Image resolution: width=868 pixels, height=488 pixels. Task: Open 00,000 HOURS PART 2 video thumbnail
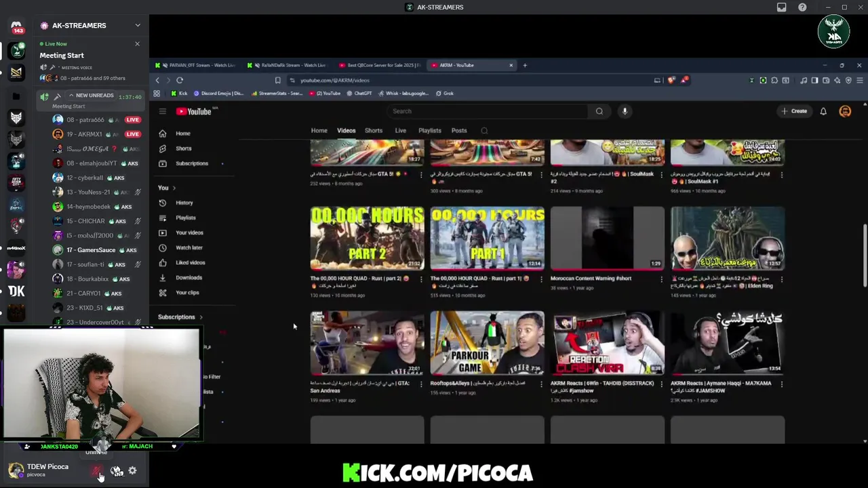pos(367,239)
